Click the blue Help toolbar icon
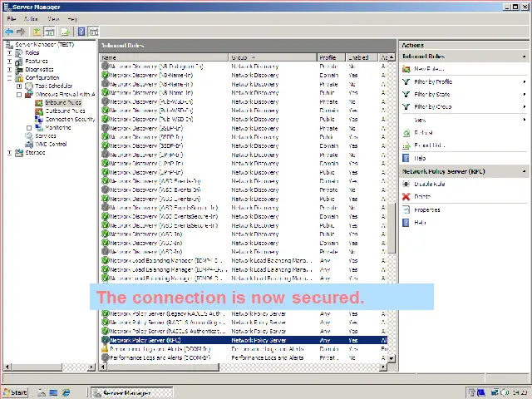The width and height of the screenshot is (532, 399). 81,32
